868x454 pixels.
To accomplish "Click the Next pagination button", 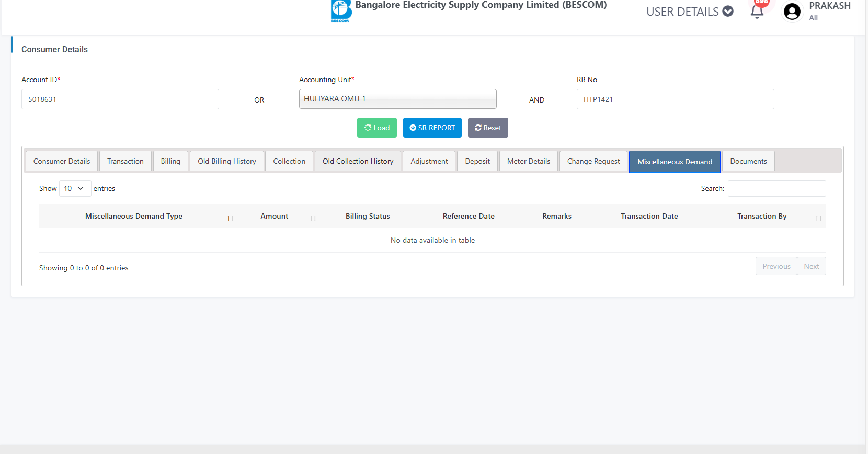I will click(812, 266).
